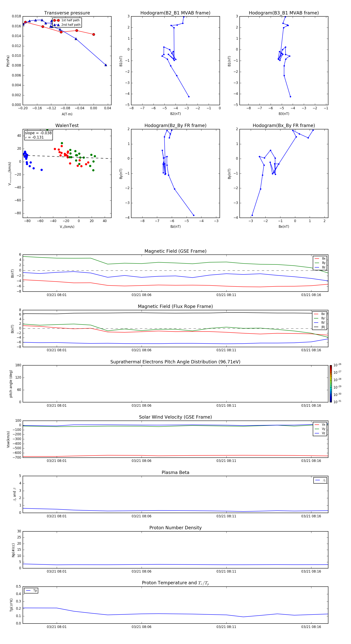Select By' in Flux Rope legend
Screen dimensions: 351x644
tap(320, 318)
